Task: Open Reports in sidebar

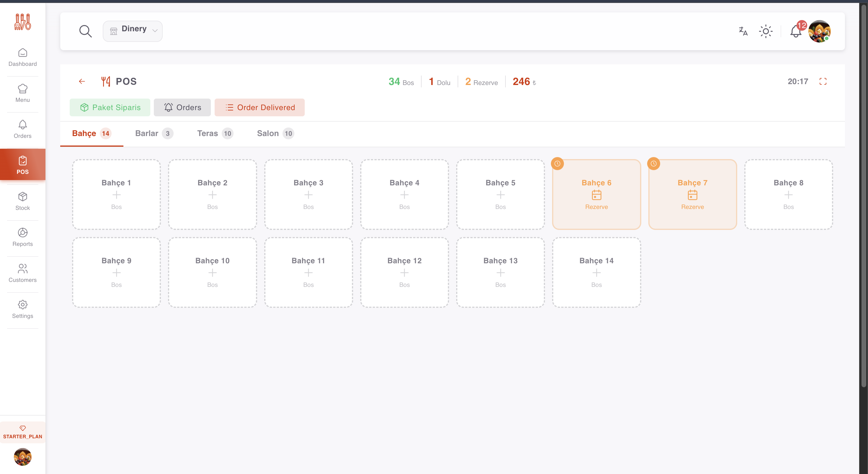Action: (x=22, y=238)
